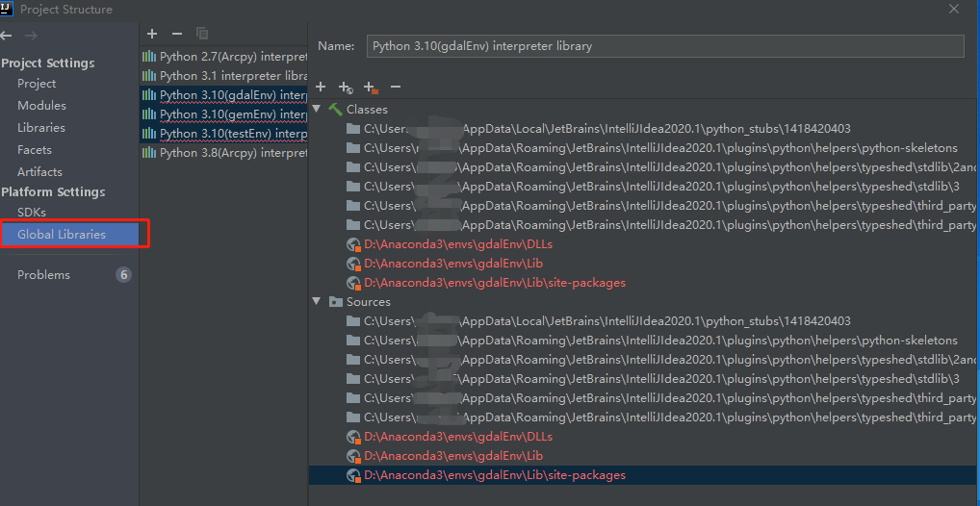Open the Modules settings page

tap(41, 106)
